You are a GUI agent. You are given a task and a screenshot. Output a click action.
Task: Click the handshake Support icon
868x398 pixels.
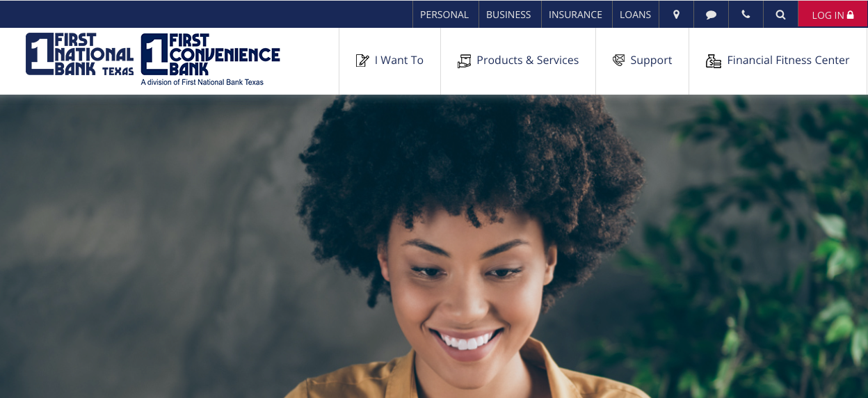(618, 61)
